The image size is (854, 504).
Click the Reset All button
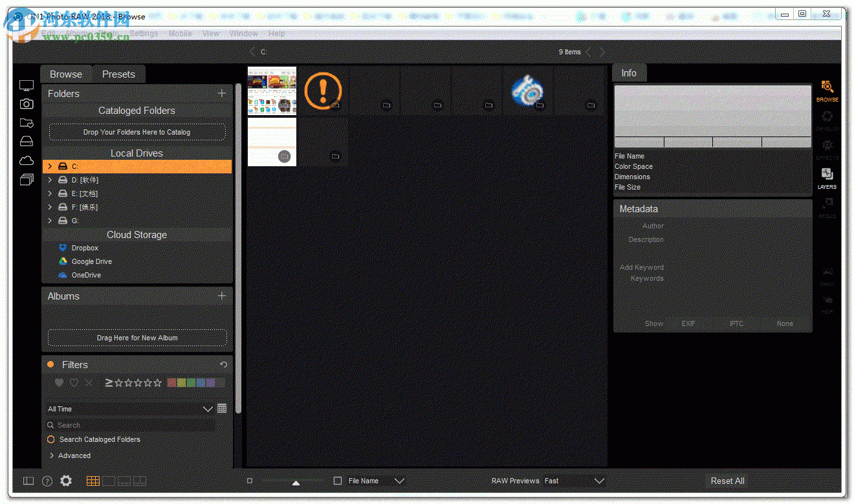click(727, 481)
